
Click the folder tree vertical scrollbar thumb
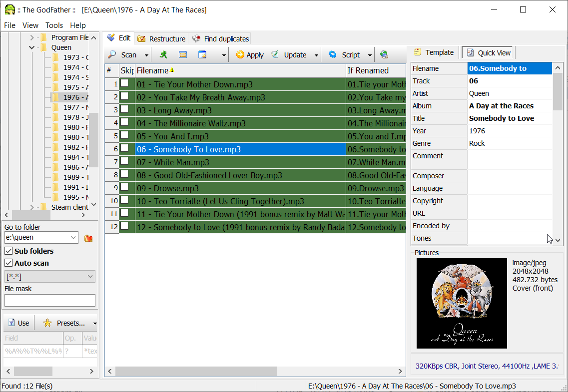click(x=94, y=140)
